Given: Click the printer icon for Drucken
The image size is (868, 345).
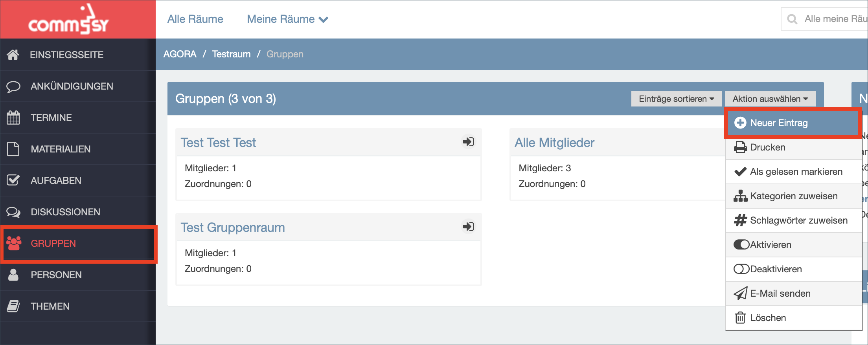Looking at the screenshot, I should pos(740,147).
